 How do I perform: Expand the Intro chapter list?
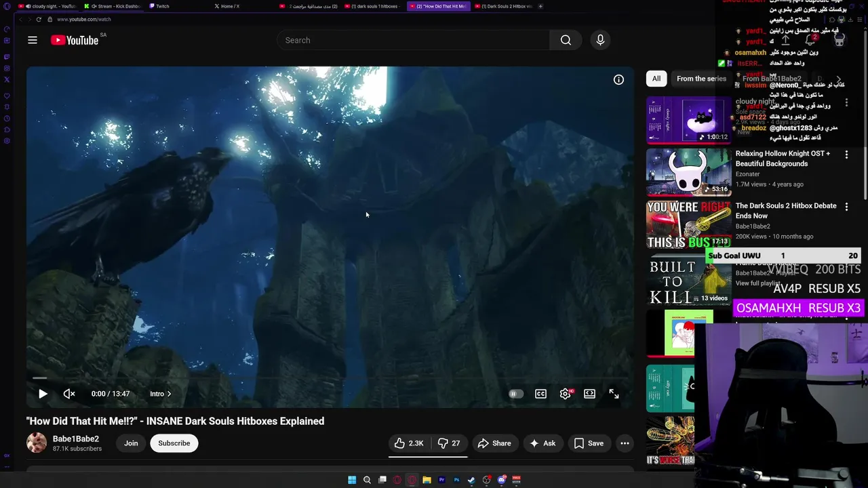click(161, 394)
